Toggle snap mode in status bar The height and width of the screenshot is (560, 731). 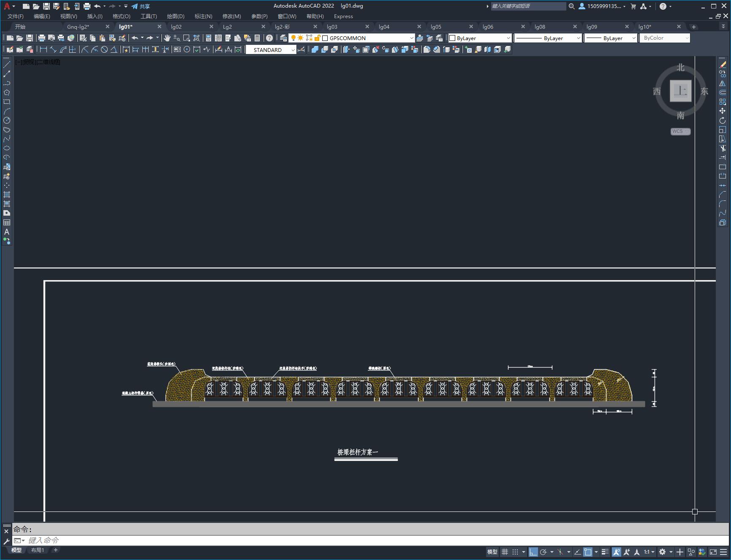tap(515, 552)
